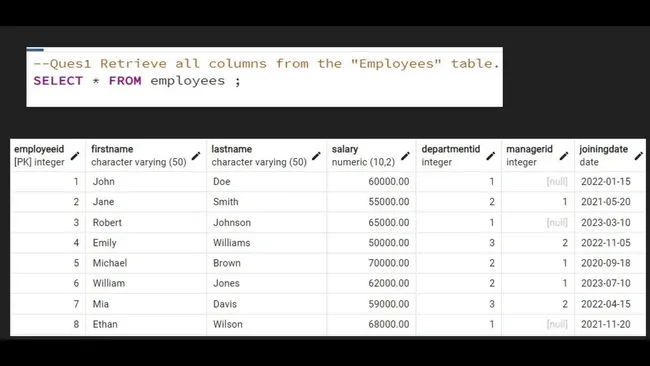Select the employeeid column header
Viewport: 650px width, 366px height.
[48, 155]
